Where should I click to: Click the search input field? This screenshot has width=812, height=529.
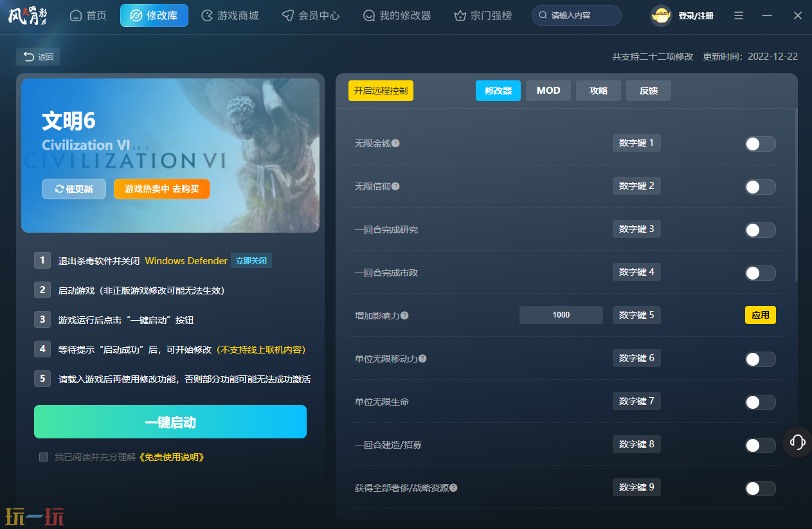tap(577, 15)
